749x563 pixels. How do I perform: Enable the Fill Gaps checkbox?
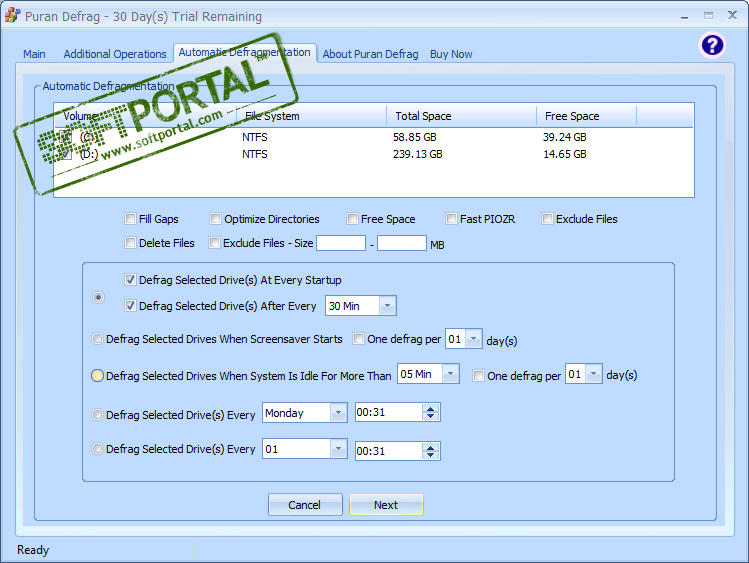[x=130, y=219]
